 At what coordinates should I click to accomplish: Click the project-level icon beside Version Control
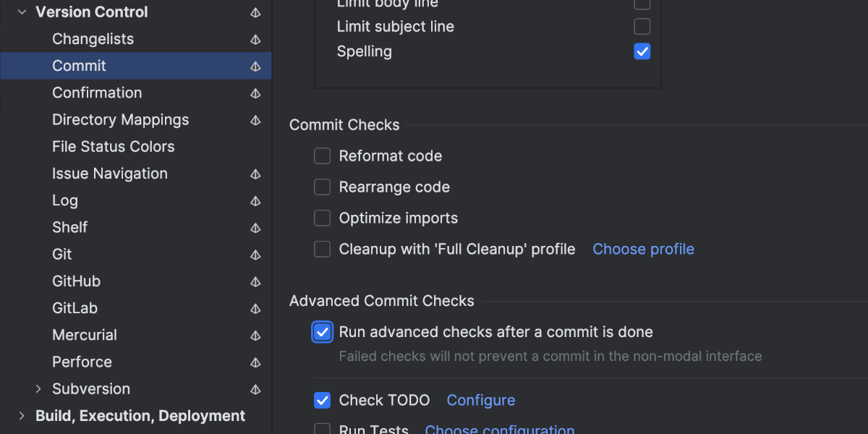tap(255, 13)
